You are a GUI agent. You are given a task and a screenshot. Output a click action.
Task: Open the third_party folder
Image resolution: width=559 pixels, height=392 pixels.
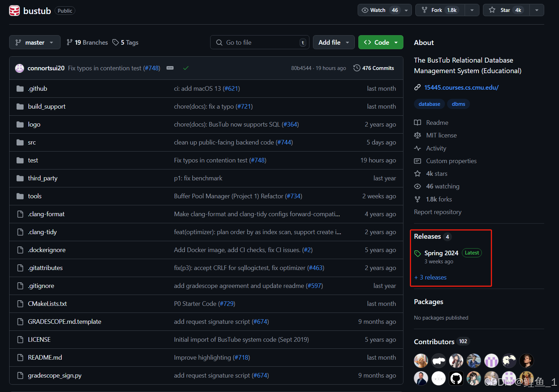[43, 178]
